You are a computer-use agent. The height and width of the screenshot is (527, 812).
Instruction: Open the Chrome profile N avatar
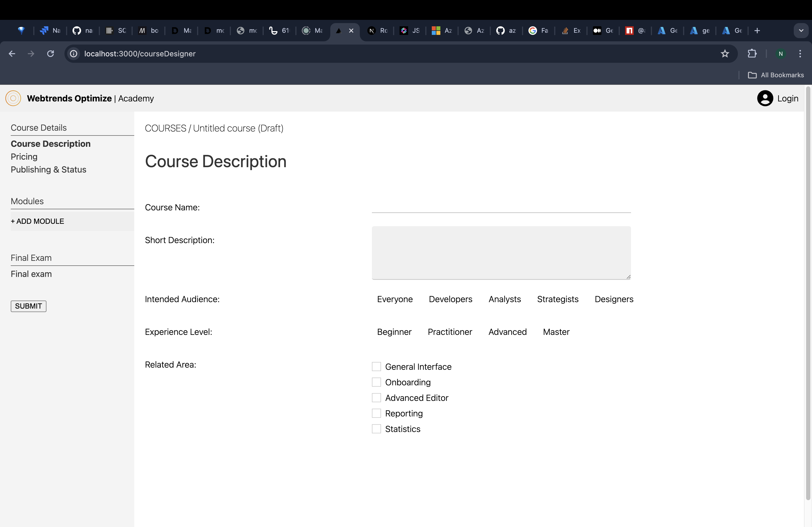781,53
